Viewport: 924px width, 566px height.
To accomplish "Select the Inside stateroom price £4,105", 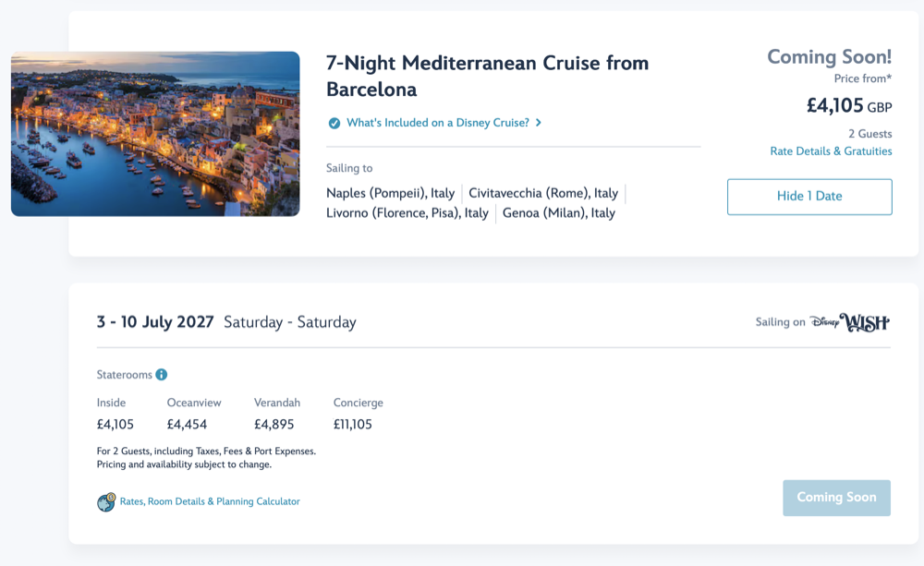I will point(115,425).
